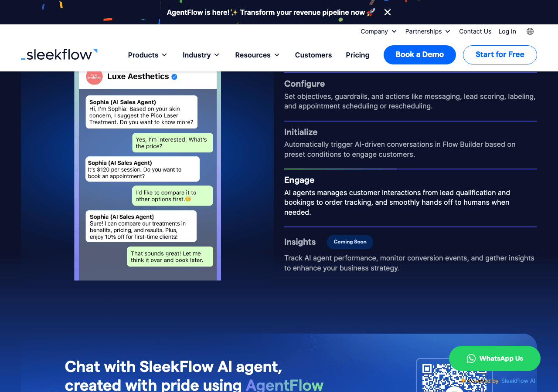Click the AgentFlow announcement text
558x392 pixels.
click(271, 12)
